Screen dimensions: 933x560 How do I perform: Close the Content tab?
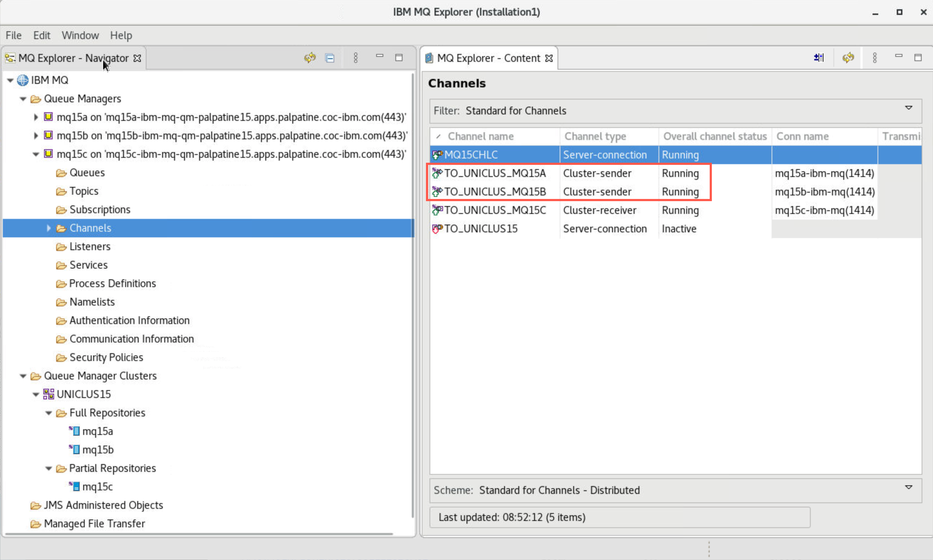549,58
